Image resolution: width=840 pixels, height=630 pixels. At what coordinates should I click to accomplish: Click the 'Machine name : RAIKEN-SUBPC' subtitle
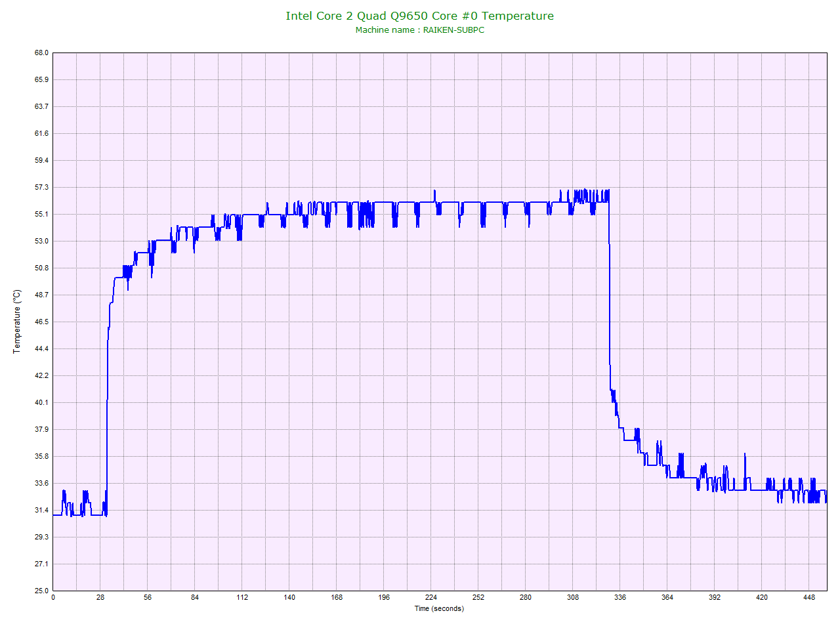420,30
